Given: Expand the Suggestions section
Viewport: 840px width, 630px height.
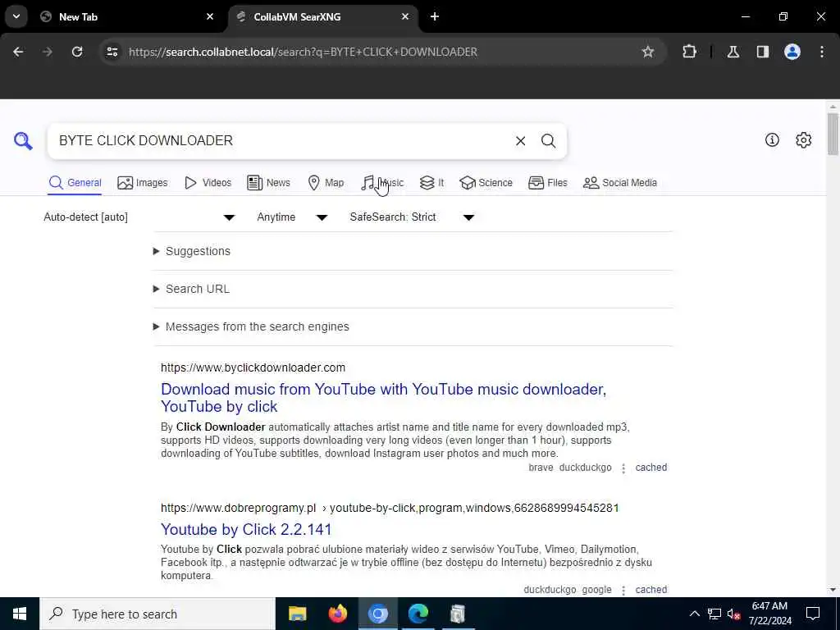Looking at the screenshot, I should pyautogui.click(x=192, y=251).
